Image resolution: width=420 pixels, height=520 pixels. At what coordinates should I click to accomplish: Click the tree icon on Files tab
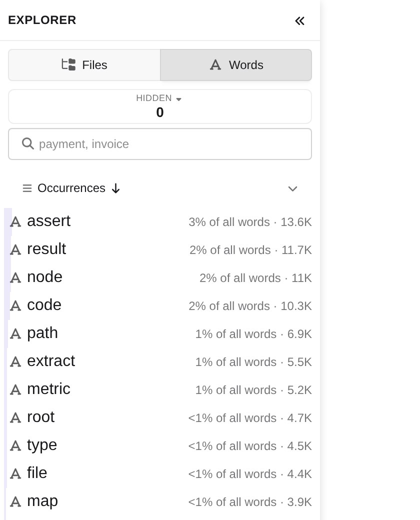(x=68, y=64)
